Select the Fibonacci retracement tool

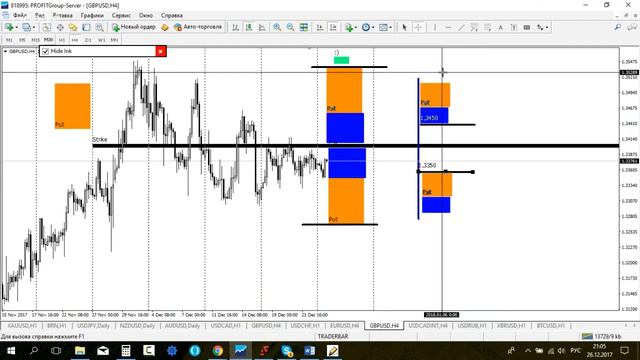tap(487, 27)
